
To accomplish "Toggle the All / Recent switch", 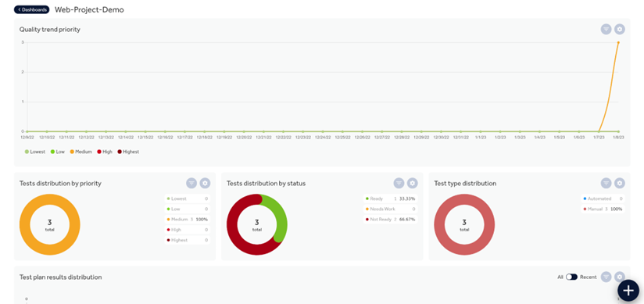I will pos(571,277).
